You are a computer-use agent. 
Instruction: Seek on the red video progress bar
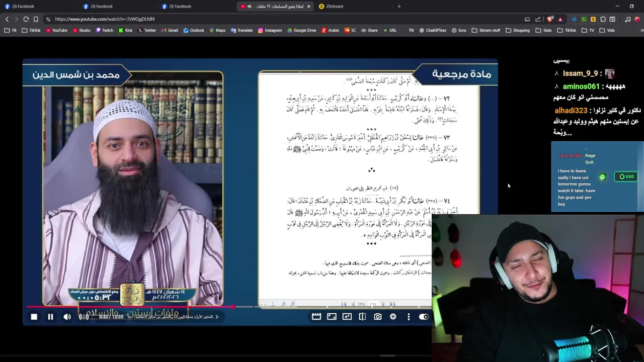130,306
